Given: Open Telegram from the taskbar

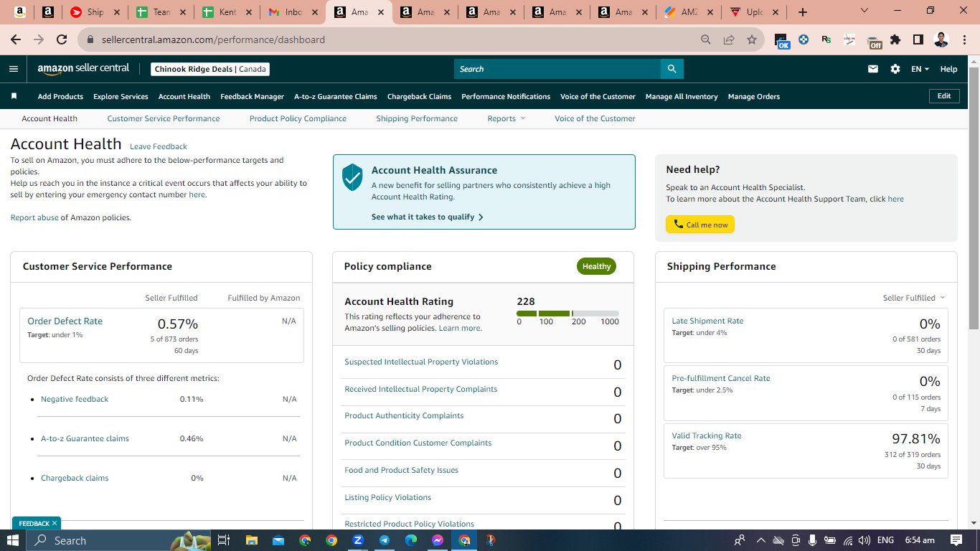Looking at the screenshot, I should [x=385, y=540].
